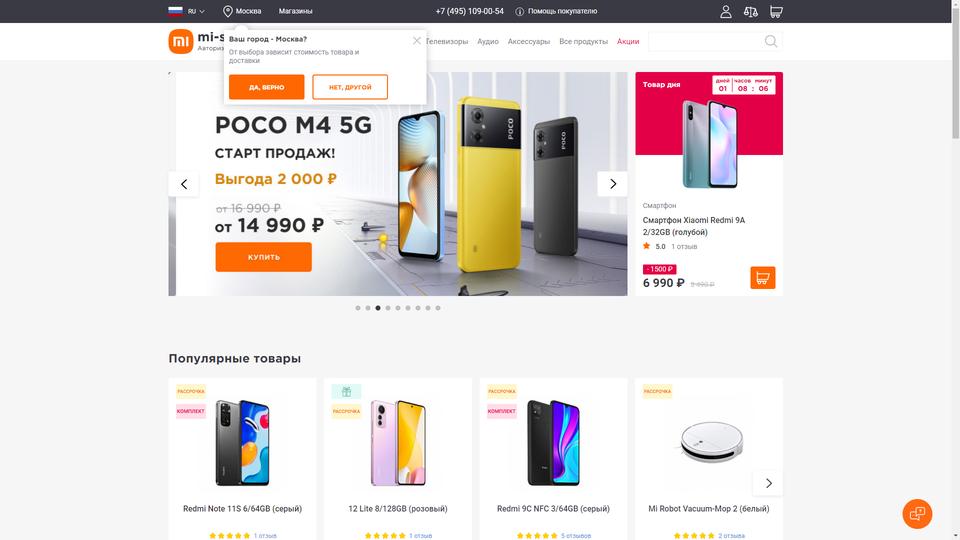
Task: Advance popular products carousel
Action: coord(768,483)
